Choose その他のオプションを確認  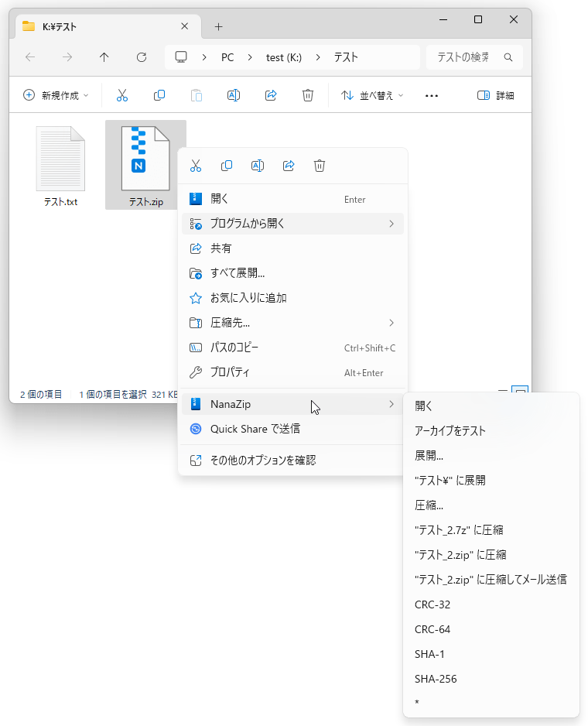[292, 461]
